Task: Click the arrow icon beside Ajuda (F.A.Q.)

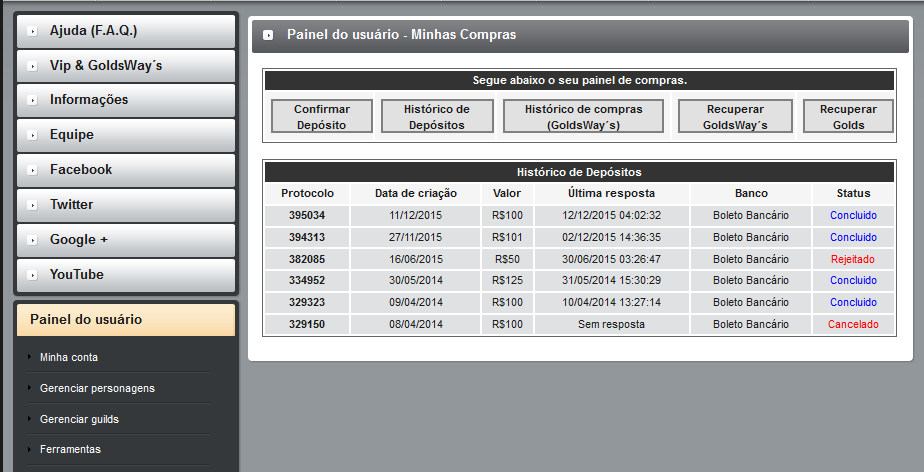Action: pyautogui.click(x=34, y=31)
